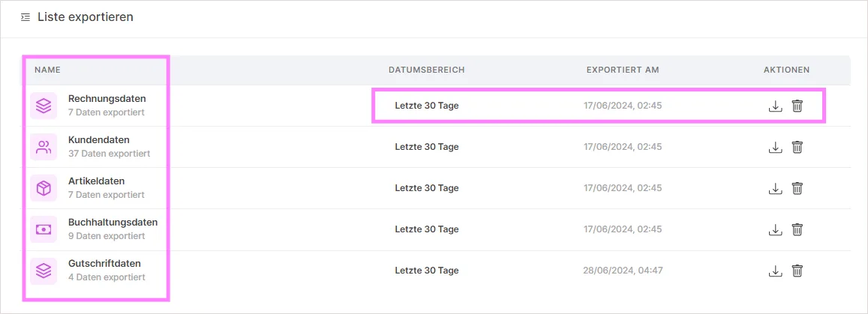Remove the Artikeldaten export with trash icon
Screen dimensions: 868x314
[797, 189]
